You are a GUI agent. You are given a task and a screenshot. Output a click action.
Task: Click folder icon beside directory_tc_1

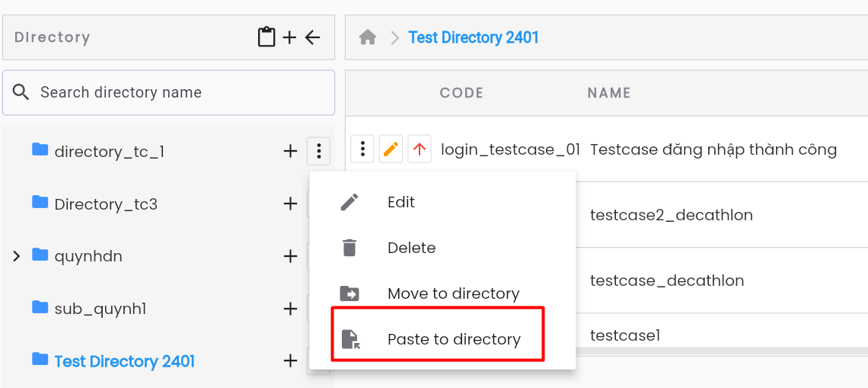40,149
